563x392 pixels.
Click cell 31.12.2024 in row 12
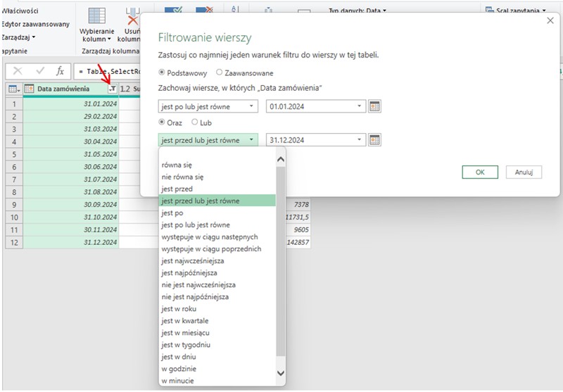[71, 242]
